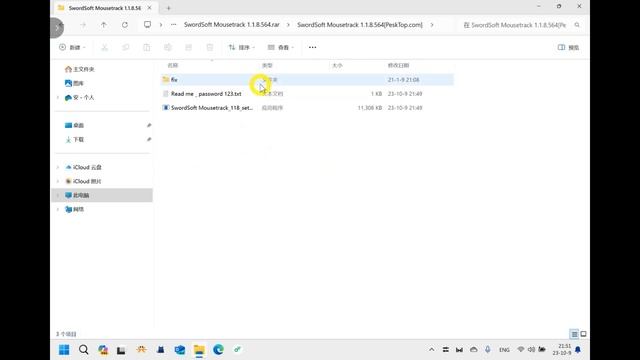The width and height of the screenshot is (640, 360).
Task: Expand the OneDrive 个人 tree node
Action: [58, 98]
